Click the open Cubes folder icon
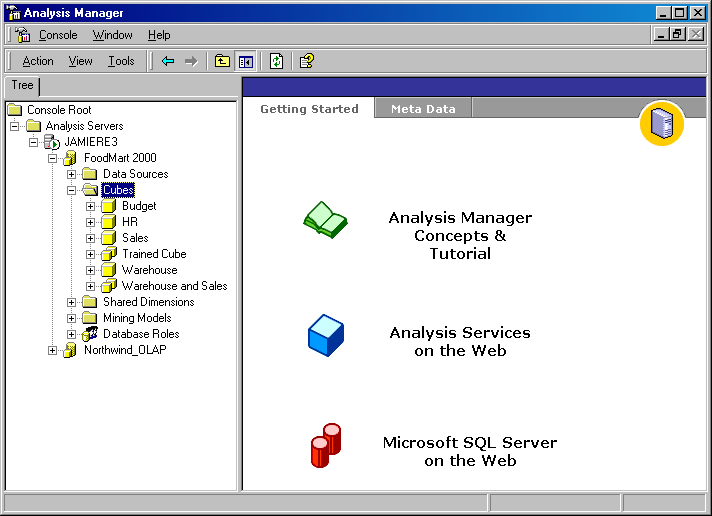Screen dimensions: 712x516 (x=90, y=190)
